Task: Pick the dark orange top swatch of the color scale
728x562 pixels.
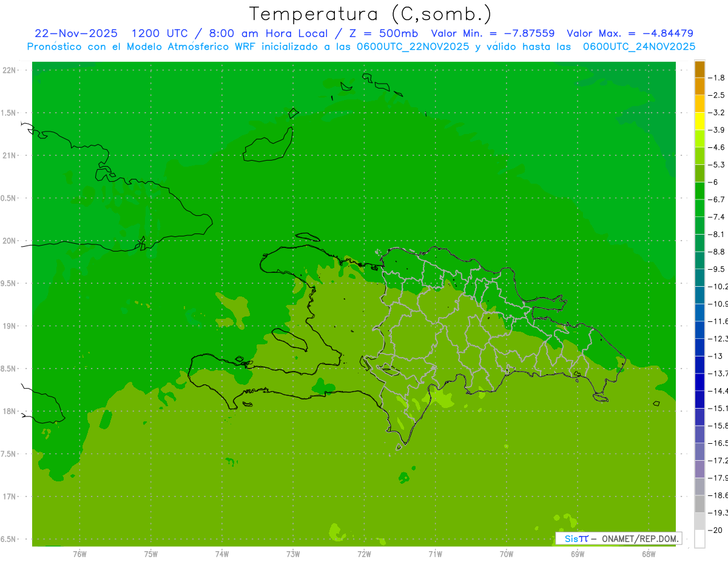Action: tap(699, 69)
